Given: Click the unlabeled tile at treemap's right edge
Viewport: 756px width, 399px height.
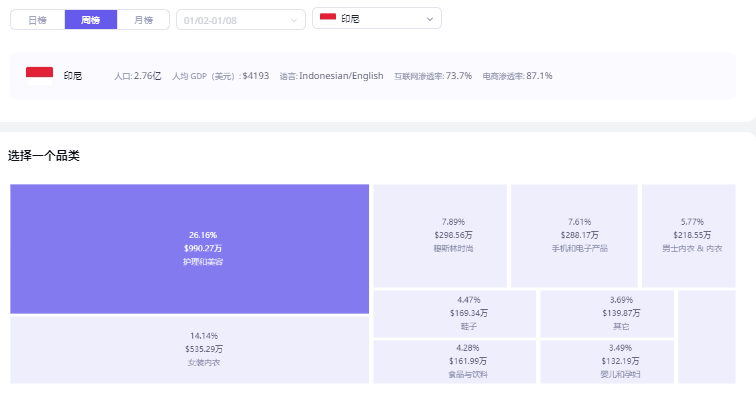Looking at the screenshot, I should click(x=707, y=337).
